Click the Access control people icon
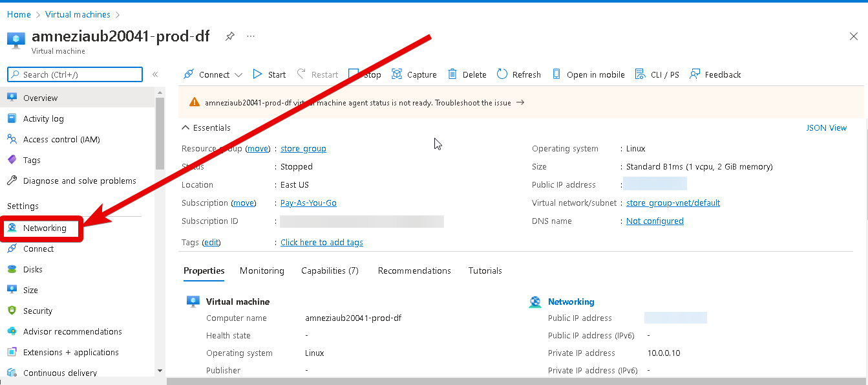Viewport: 868px width, 385px height. click(x=12, y=139)
